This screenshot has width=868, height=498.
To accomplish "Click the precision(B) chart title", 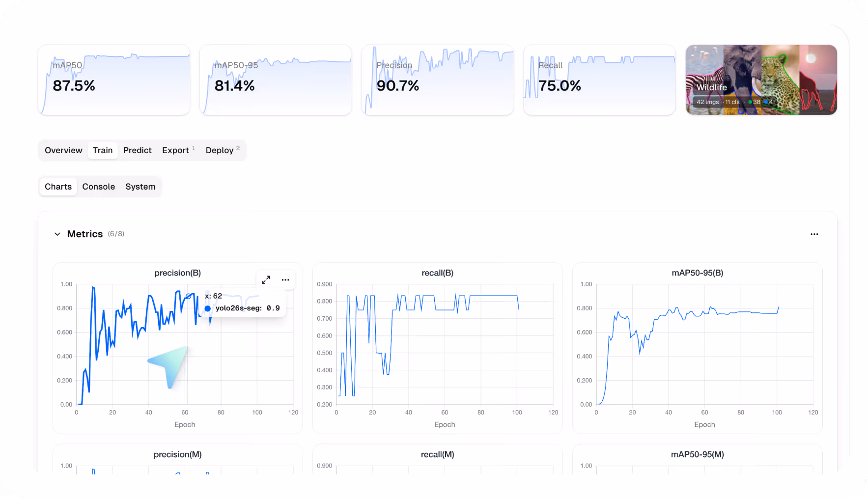I will [x=178, y=273].
